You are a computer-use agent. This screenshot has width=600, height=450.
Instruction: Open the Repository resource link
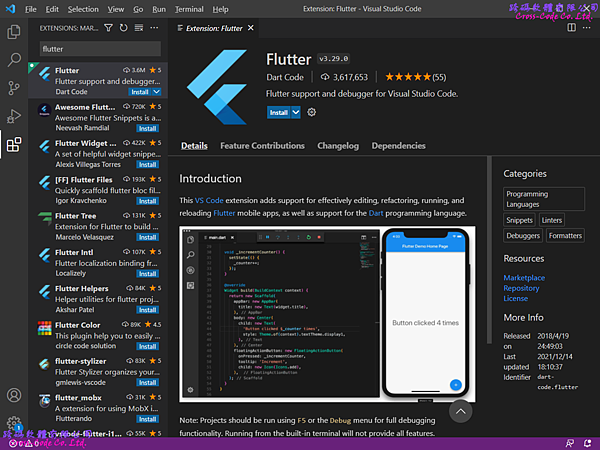(521, 288)
